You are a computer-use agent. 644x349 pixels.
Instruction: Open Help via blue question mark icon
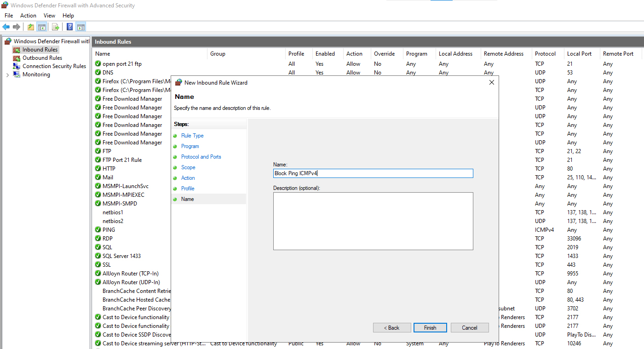coord(69,27)
